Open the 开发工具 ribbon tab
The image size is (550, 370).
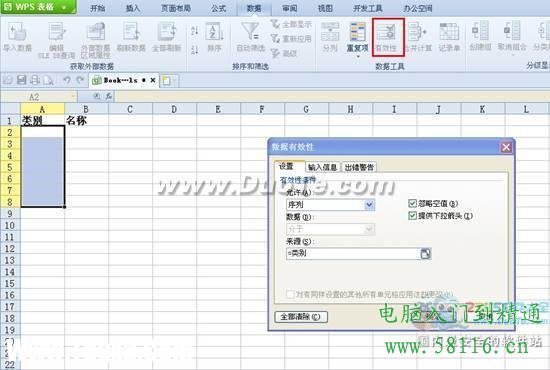(368, 8)
